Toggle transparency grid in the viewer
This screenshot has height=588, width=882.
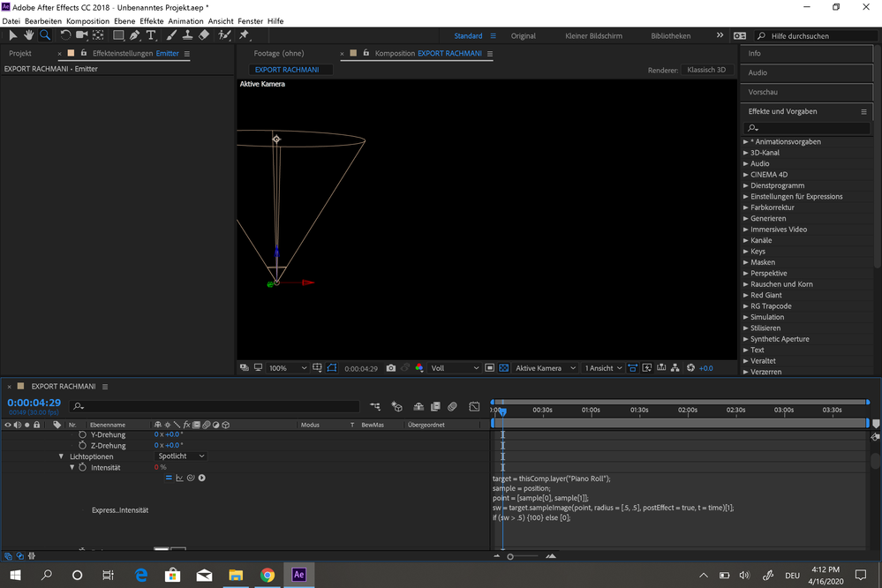[x=504, y=368]
